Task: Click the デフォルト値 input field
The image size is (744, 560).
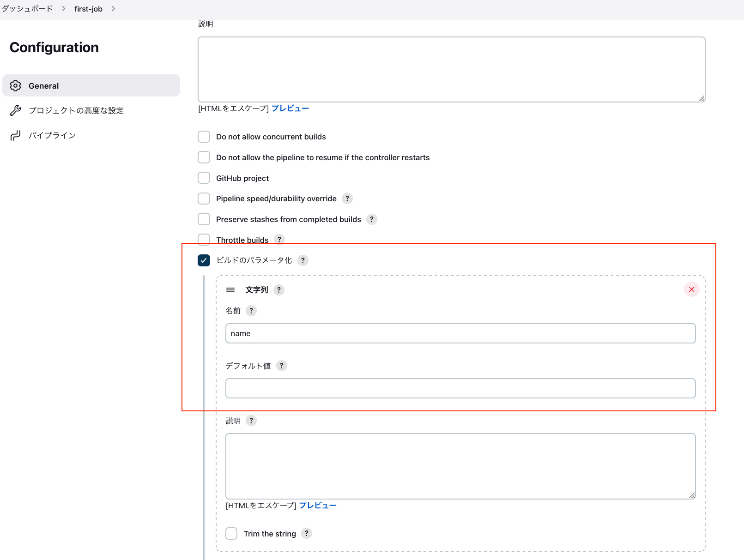Action: tap(460, 388)
